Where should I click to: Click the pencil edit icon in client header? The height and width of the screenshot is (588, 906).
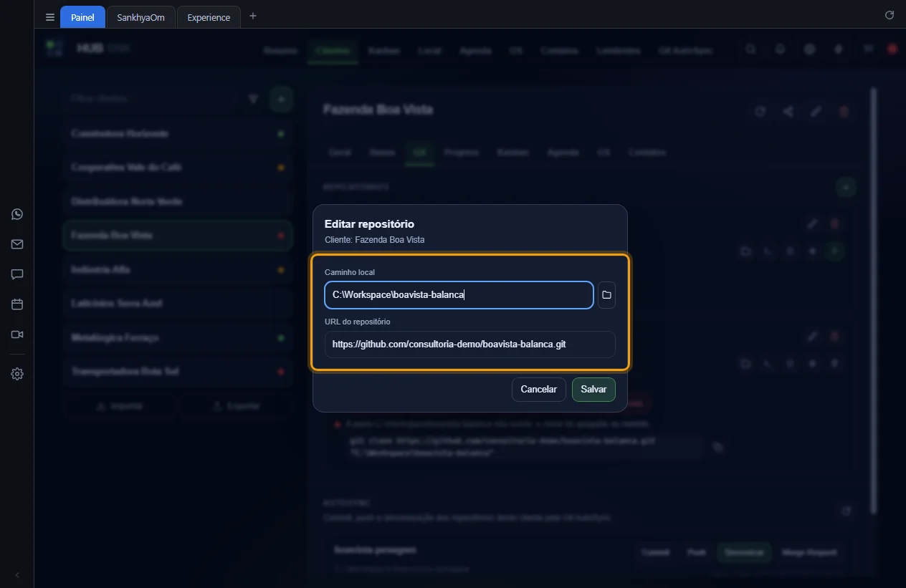[816, 112]
